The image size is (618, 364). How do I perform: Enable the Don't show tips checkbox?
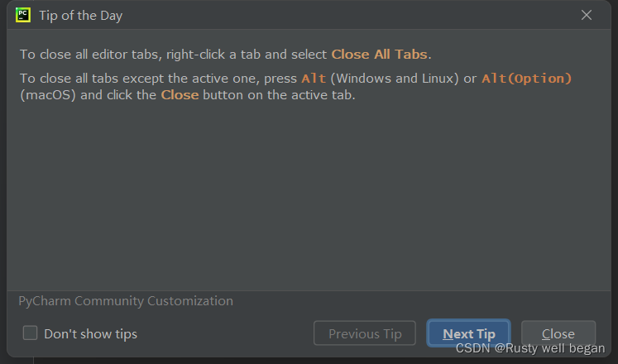(x=31, y=333)
